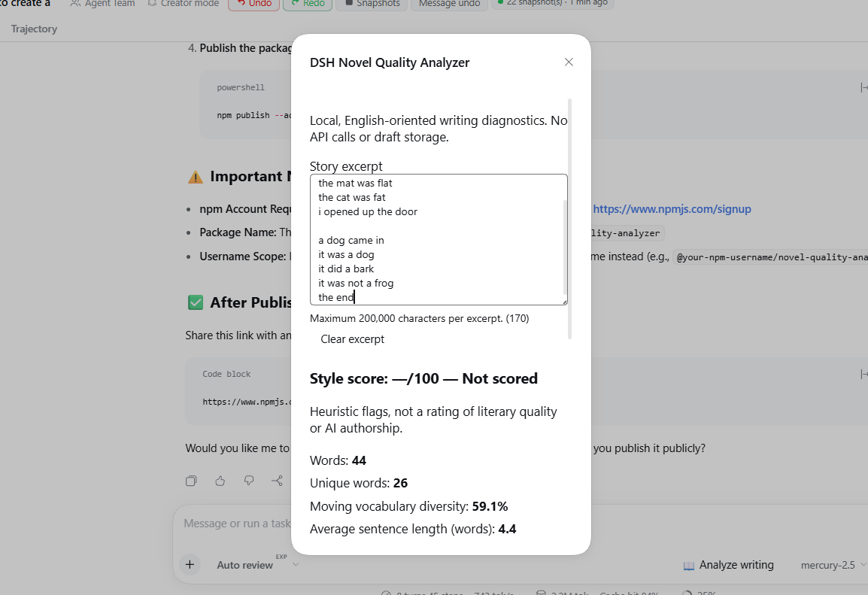This screenshot has width=868, height=595.
Task: Click the 'Unique words: 26' statistic
Action: (359, 483)
